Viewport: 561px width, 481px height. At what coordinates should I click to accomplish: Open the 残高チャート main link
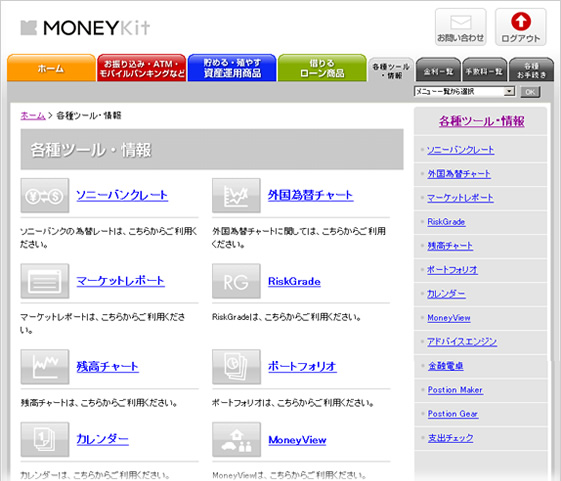[107, 367]
